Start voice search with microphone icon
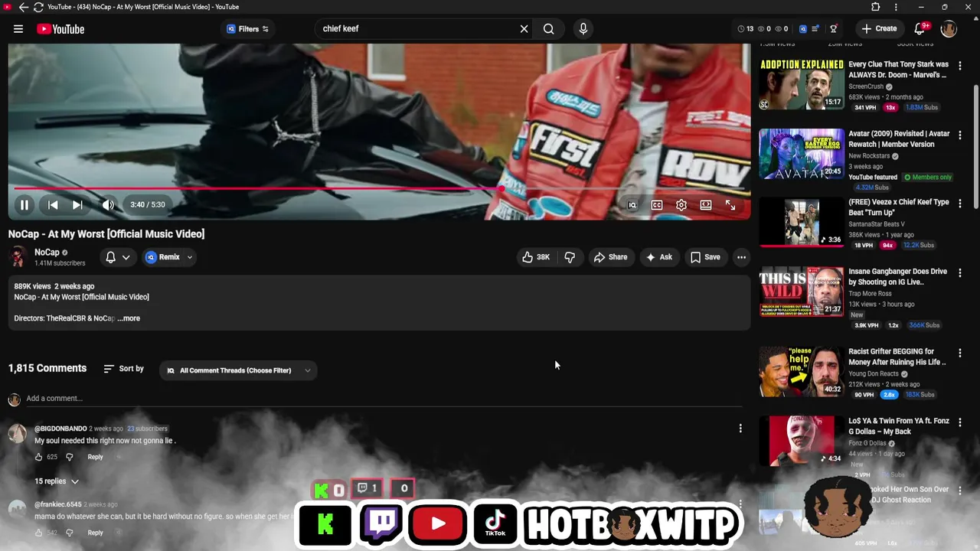The width and height of the screenshot is (980, 551). (x=583, y=29)
